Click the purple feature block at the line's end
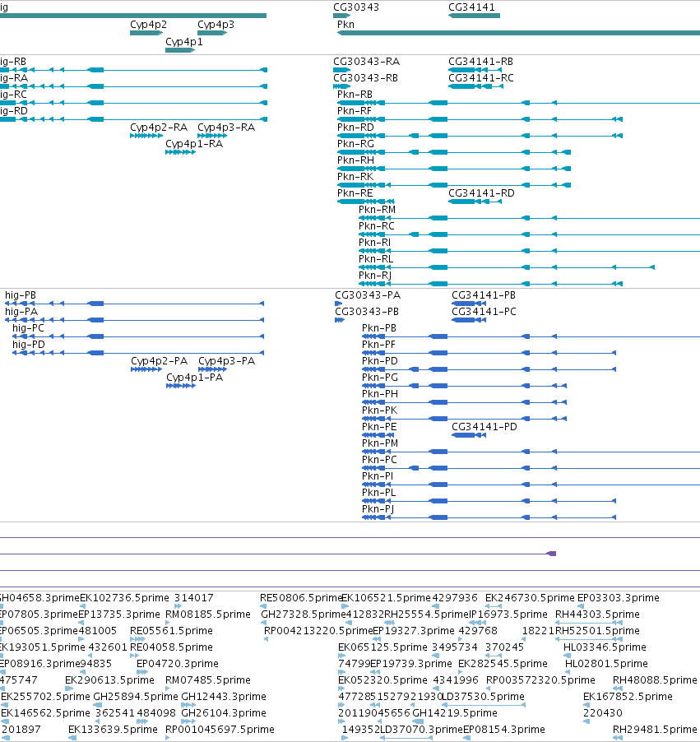The height and width of the screenshot is (742, 700). 551,554
